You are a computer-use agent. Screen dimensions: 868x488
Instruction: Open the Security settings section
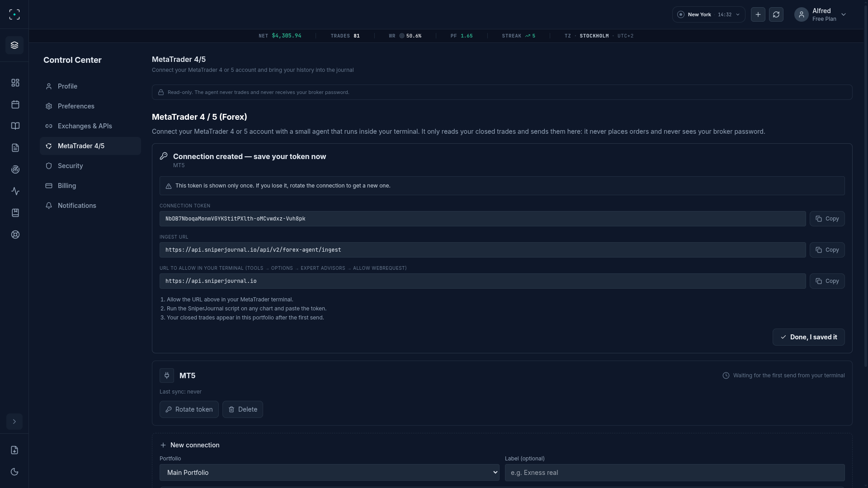pos(90,166)
